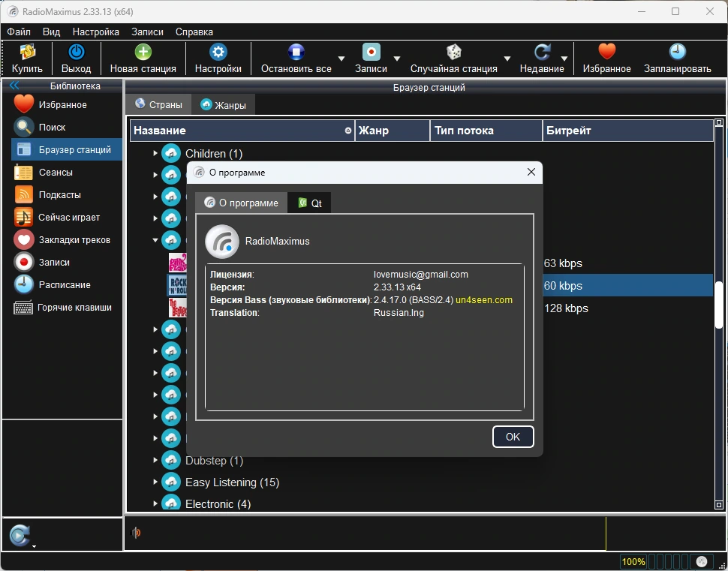Open the Справка menu
Viewport: 728px width, 571px height.
pyautogui.click(x=194, y=32)
